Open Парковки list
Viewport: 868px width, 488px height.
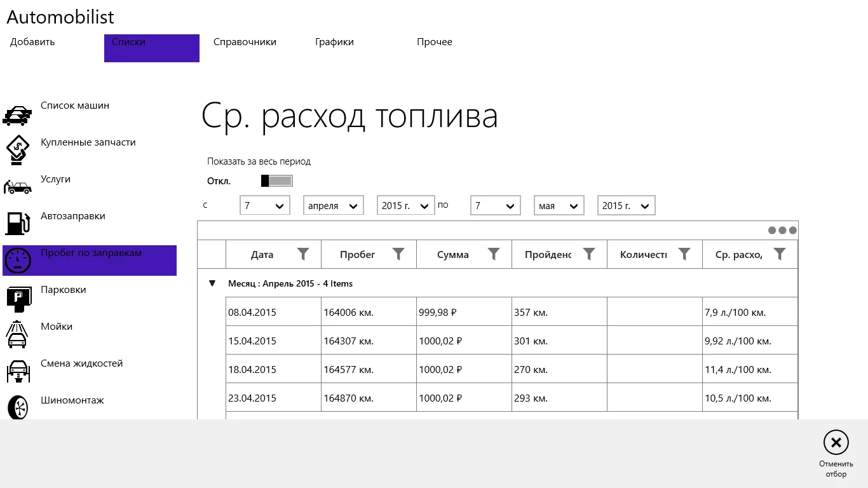tap(63, 290)
